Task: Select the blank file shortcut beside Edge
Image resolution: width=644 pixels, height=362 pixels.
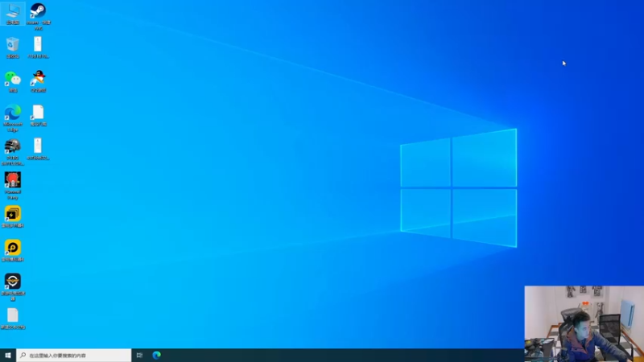Action: click(x=38, y=115)
